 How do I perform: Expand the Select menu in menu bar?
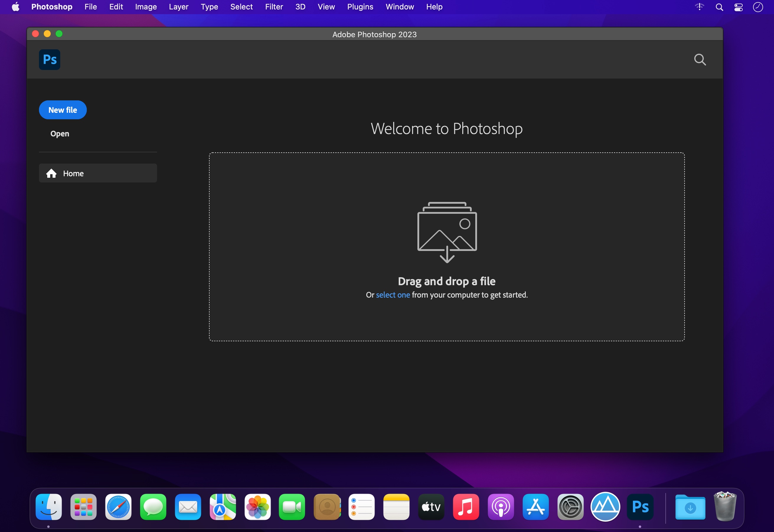point(241,6)
